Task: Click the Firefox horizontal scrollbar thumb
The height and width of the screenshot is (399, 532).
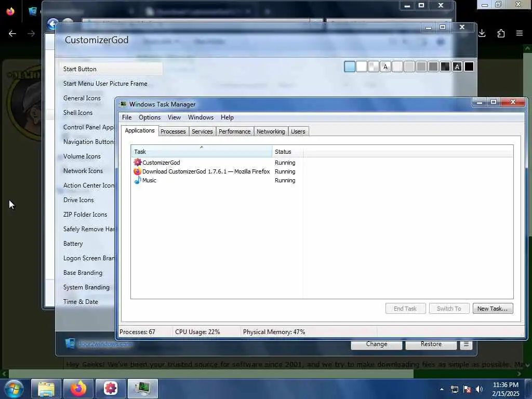Action: click(x=211, y=374)
